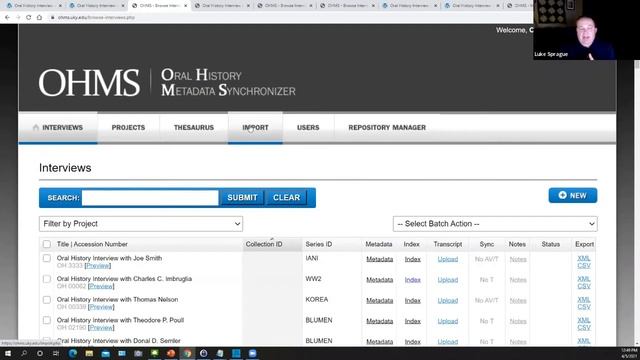Open the Filter by Project dropdown
Screen dimensions: 640x360
pyautogui.click(x=141, y=224)
